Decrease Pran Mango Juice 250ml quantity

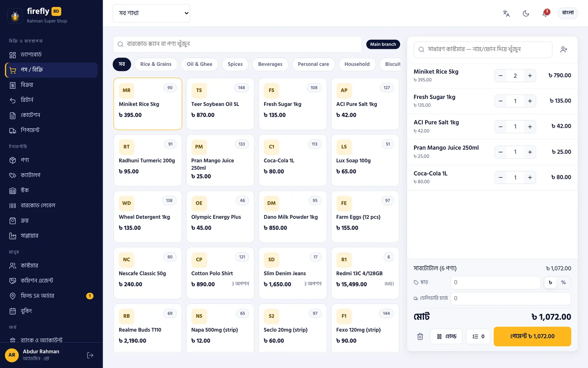click(501, 152)
